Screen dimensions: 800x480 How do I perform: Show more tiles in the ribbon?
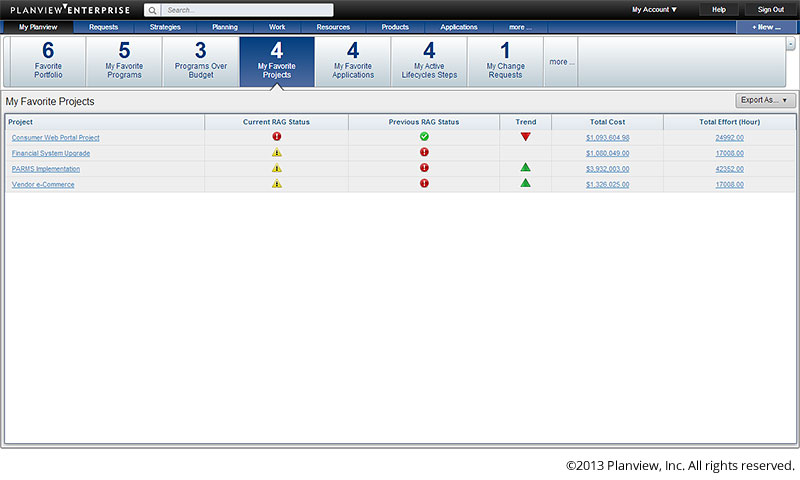tap(561, 62)
